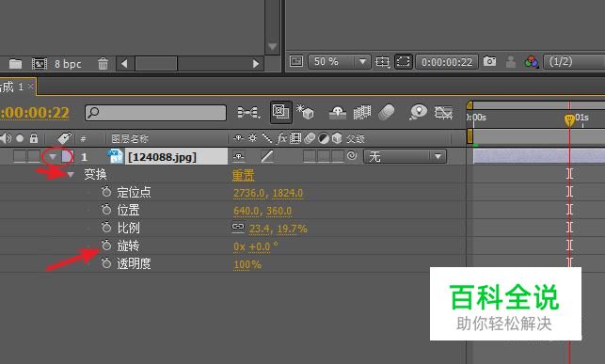This screenshot has width=605, height=364.
Task: Click the collapse transformations column header
Action: tap(253, 137)
